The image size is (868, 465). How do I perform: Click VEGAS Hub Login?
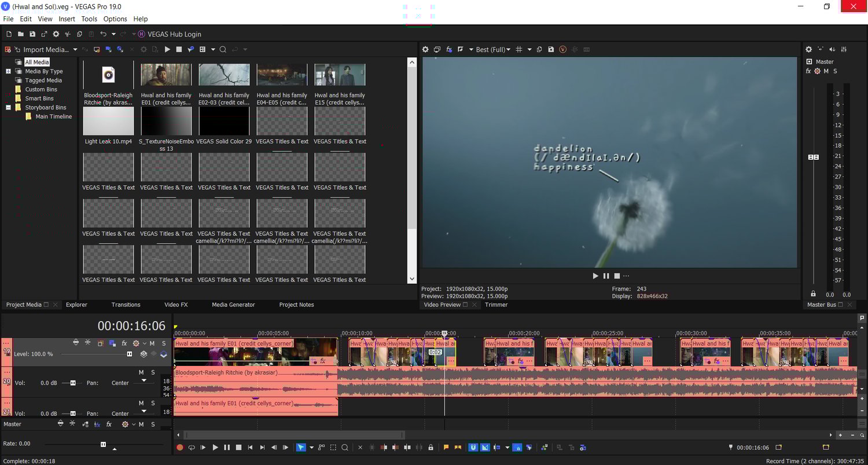174,34
